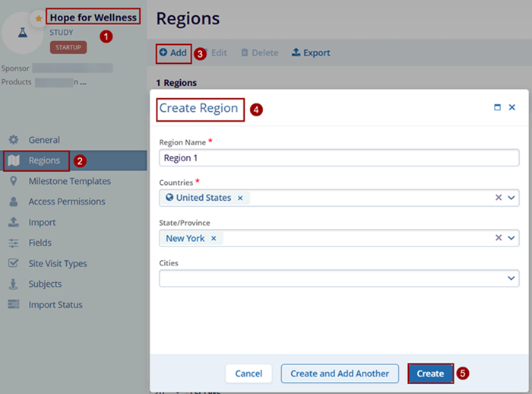Click Export in the Regions toolbar
Screen dimensions: 532x394
(x=311, y=53)
